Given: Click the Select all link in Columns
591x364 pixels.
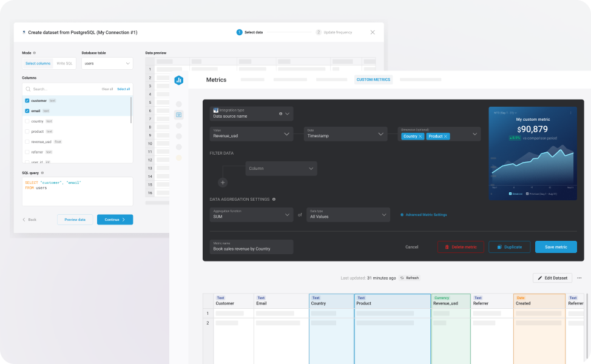Looking at the screenshot, I should tap(123, 88).
